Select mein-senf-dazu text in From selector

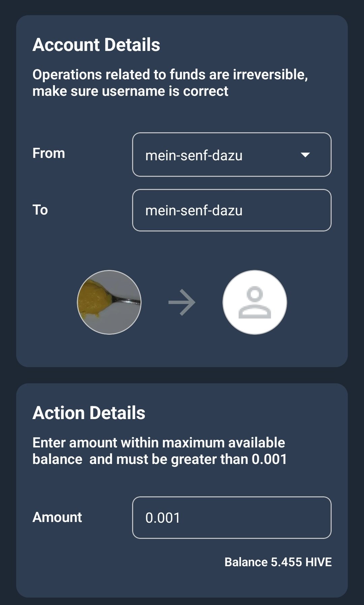[194, 156]
